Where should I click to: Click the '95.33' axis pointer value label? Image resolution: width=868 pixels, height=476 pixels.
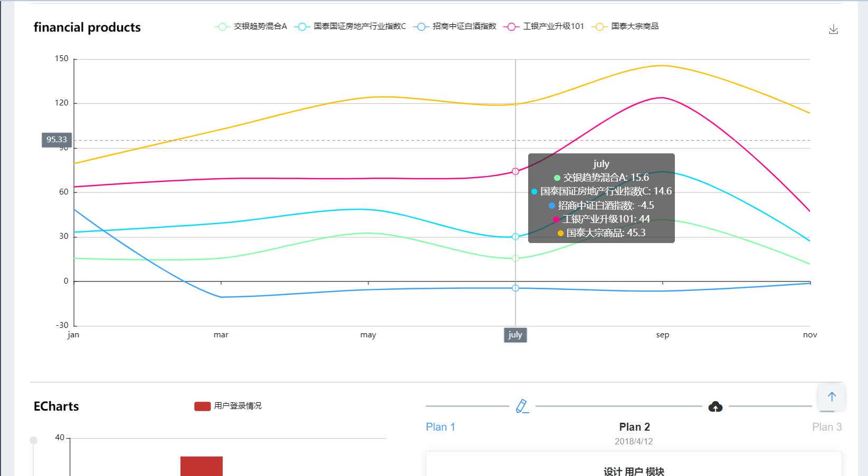tap(56, 140)
